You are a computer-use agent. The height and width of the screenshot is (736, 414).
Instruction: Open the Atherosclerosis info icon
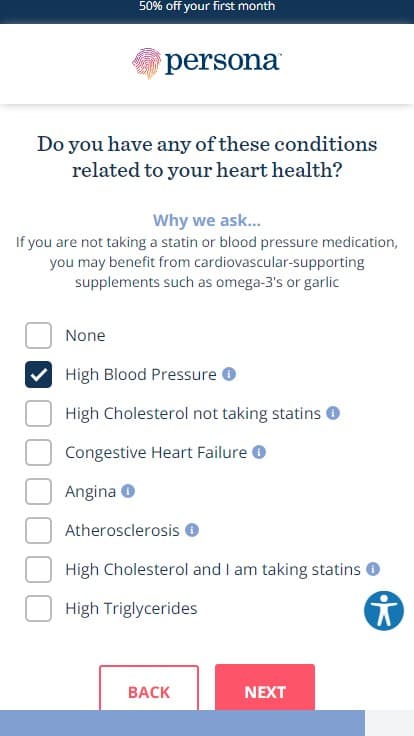tap(192, 530)
